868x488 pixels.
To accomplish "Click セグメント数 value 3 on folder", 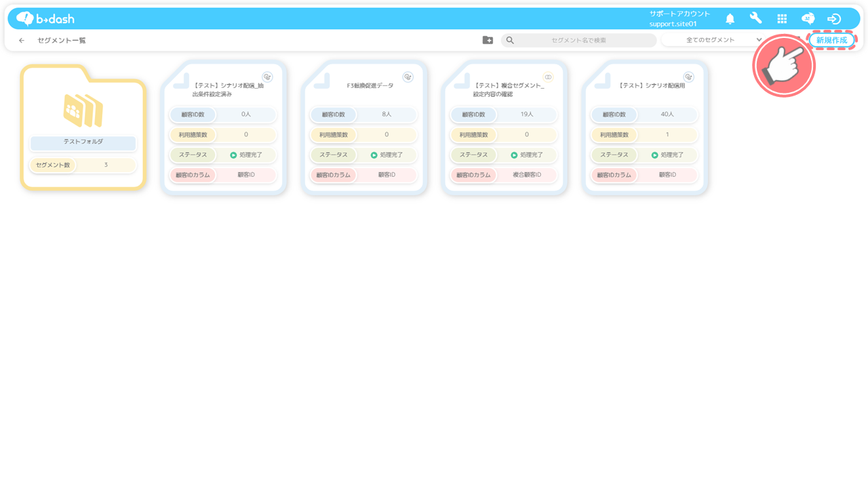I will coord(106,165).
